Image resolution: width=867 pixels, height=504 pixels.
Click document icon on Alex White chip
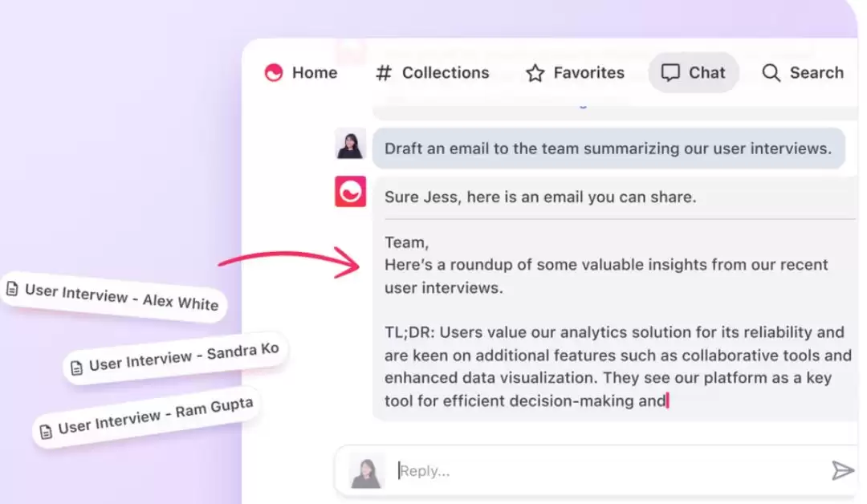[12, 288]
